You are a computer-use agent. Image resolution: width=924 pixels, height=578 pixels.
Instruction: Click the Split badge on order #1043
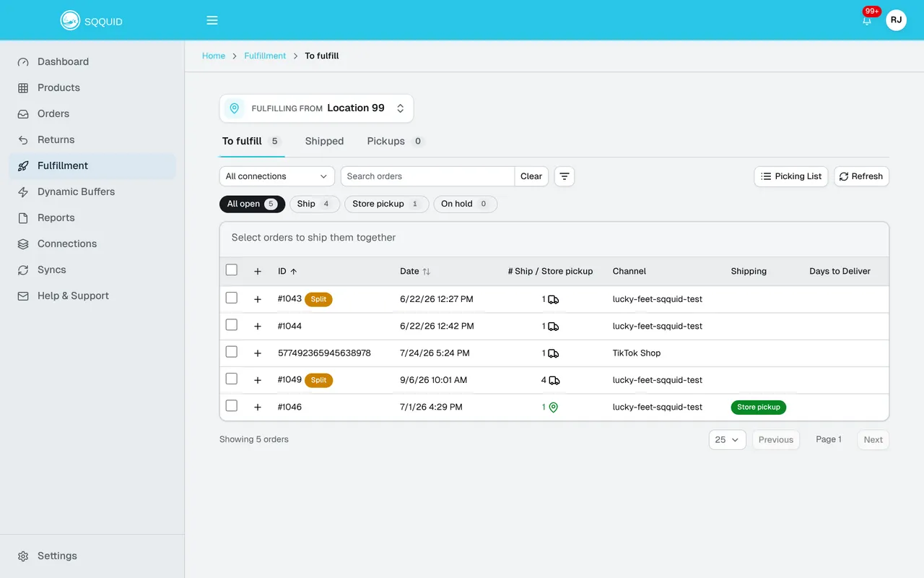coord(318,299)
